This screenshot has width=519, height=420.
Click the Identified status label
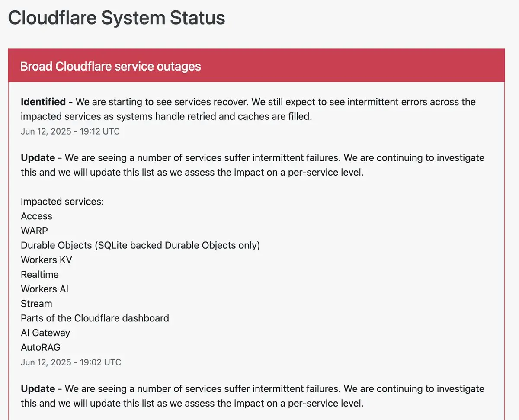(x=43, y=102)
